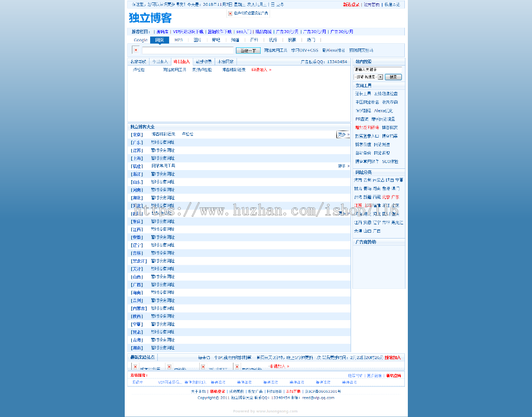Open the 学习DIV+CSS link
The width and height of the screenshot is (532, 417).
pos(304,50)
